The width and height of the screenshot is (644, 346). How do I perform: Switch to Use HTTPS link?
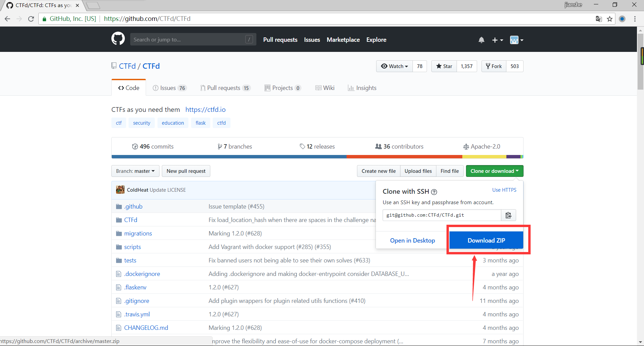tap(504, 190)
